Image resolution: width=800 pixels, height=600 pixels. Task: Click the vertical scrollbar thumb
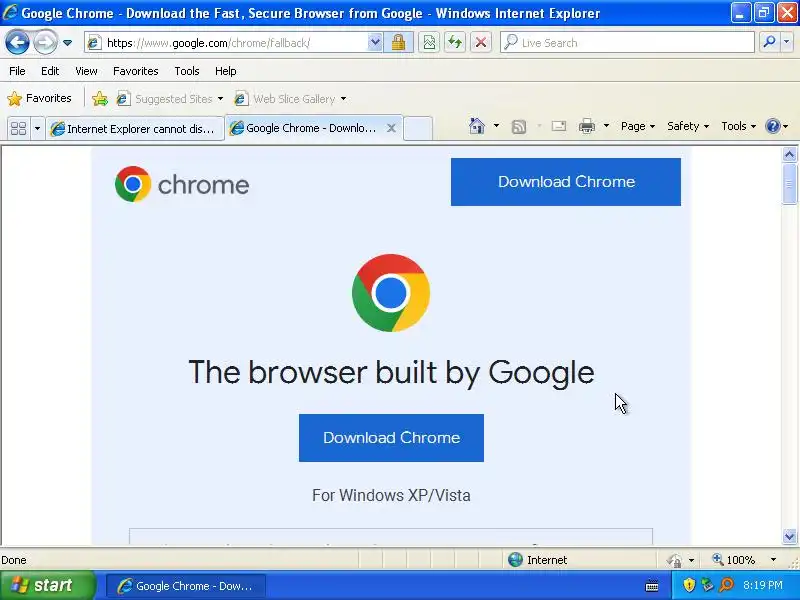(x=789, y=184)
